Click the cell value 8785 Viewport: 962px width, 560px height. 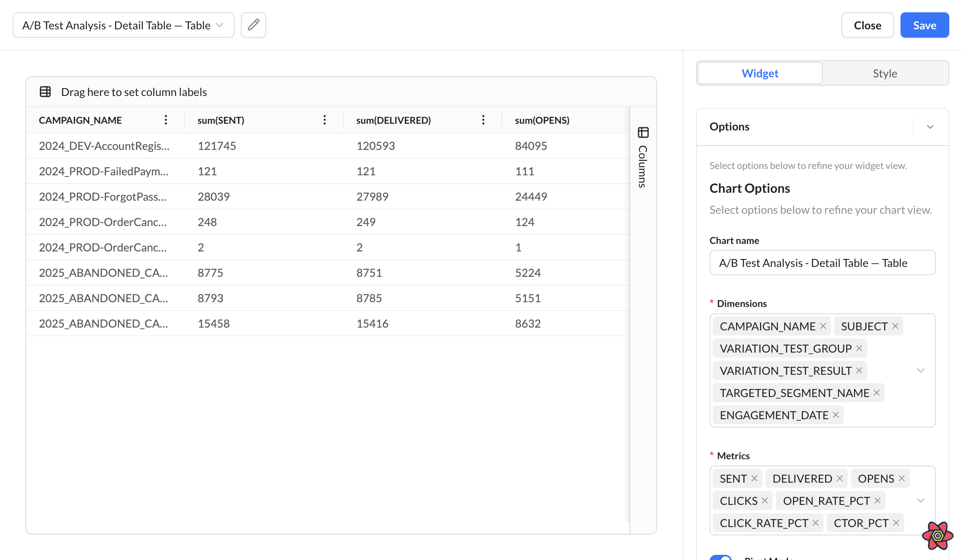(x=369, y=298)
